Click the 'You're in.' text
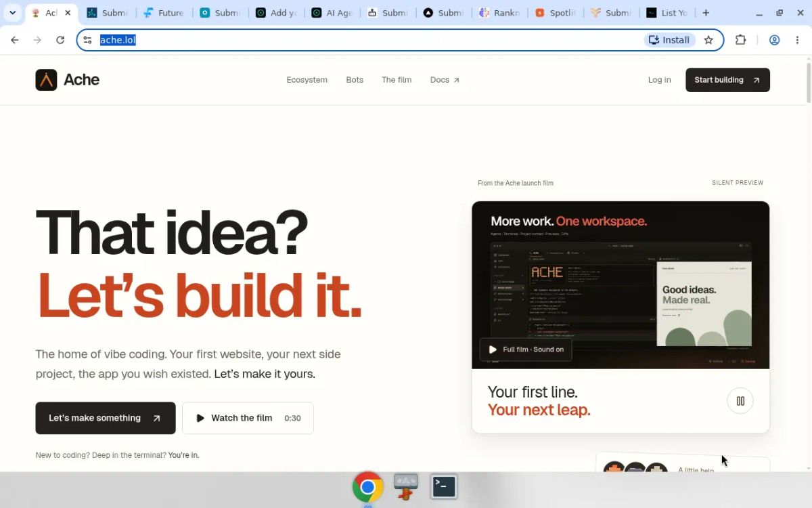 (184, 455)
